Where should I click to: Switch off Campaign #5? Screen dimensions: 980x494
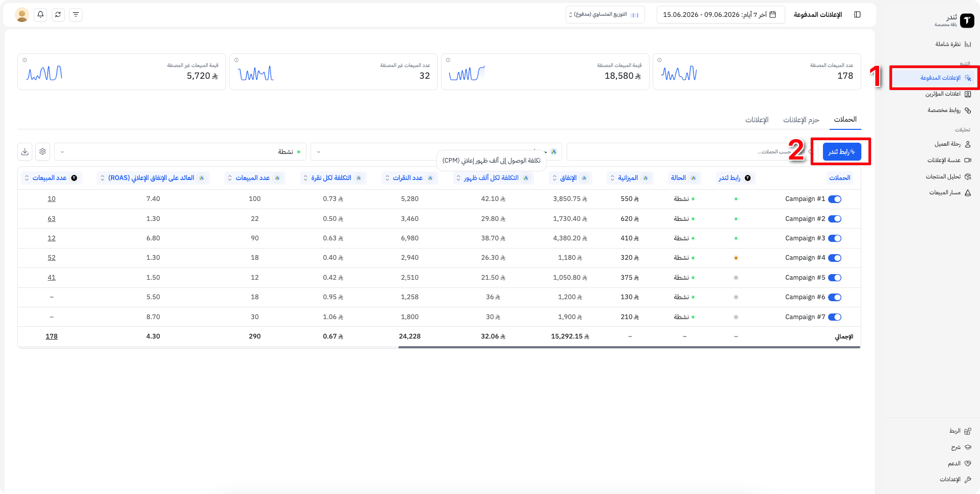point(835,278)
